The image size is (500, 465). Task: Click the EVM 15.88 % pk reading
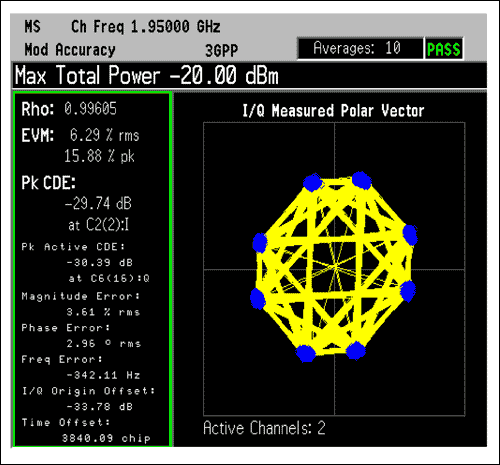click(99, 156)
